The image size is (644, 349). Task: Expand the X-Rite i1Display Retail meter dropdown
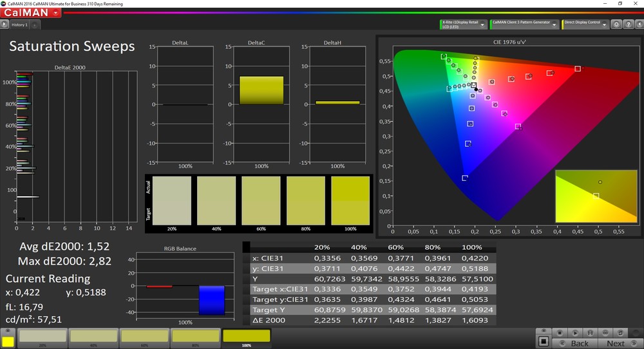click(x=483, y=24)
